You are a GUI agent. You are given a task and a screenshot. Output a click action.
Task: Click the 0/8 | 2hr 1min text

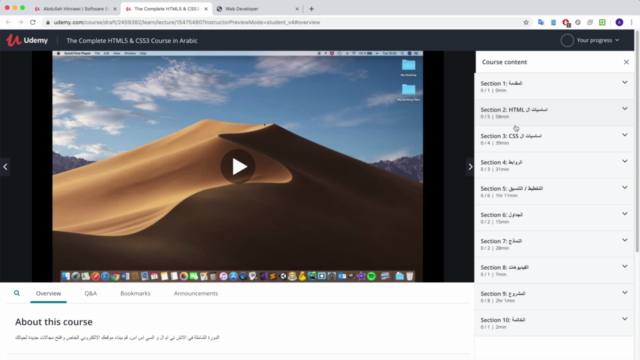point(498,301)
